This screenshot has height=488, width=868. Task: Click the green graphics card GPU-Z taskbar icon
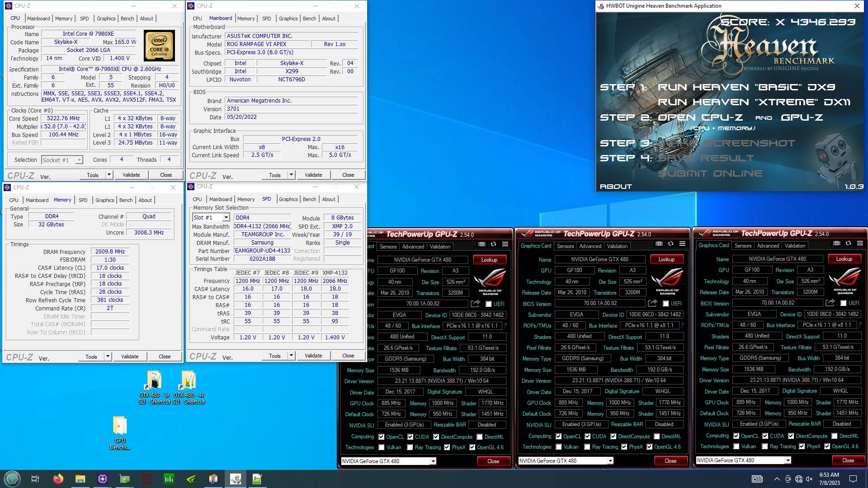tap(125, 479)
